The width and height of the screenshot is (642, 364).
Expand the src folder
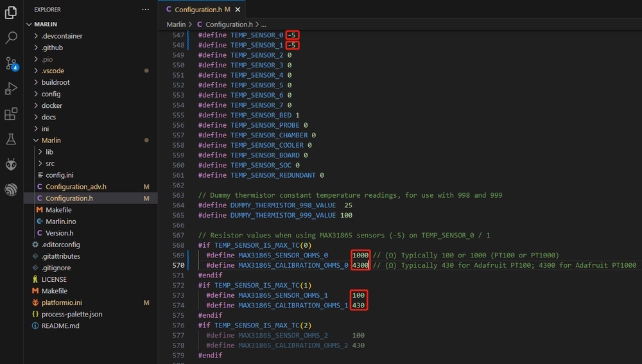click(x=50, y=163)
